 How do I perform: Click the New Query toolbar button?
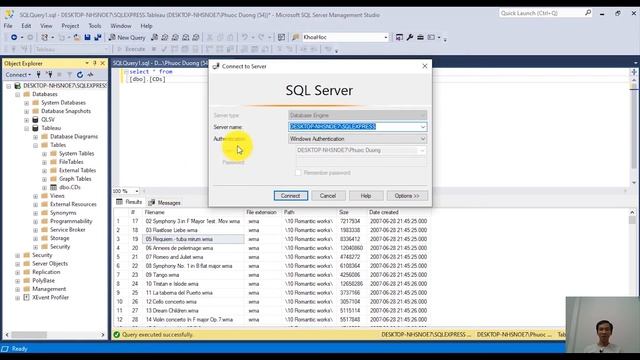click(127, 37)
